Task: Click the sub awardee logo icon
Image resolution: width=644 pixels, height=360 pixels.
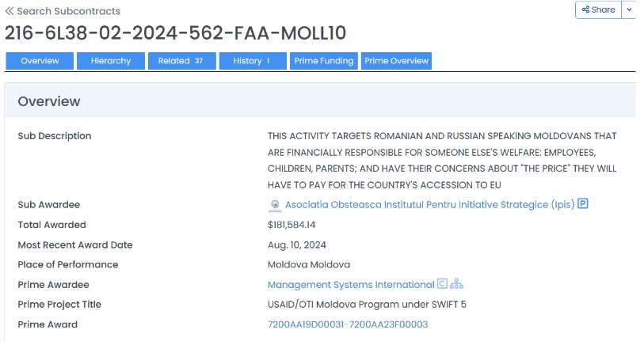Action: [275, 205]
